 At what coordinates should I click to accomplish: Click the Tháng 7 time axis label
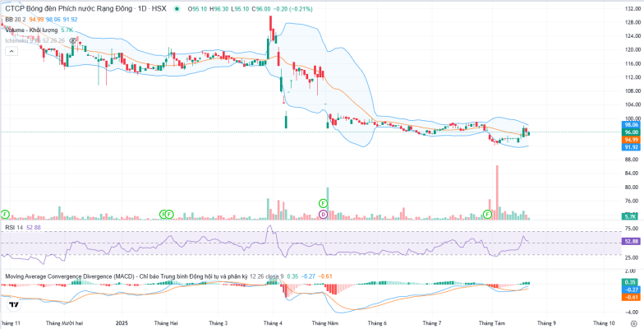[x=432, y=324]
